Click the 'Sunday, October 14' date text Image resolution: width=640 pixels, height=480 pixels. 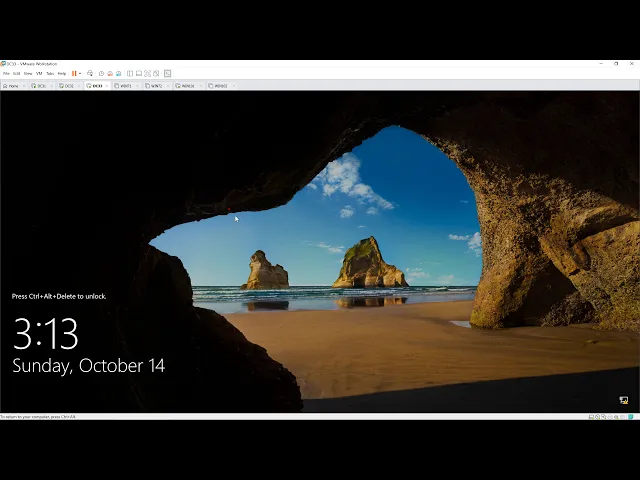(89, 366)
